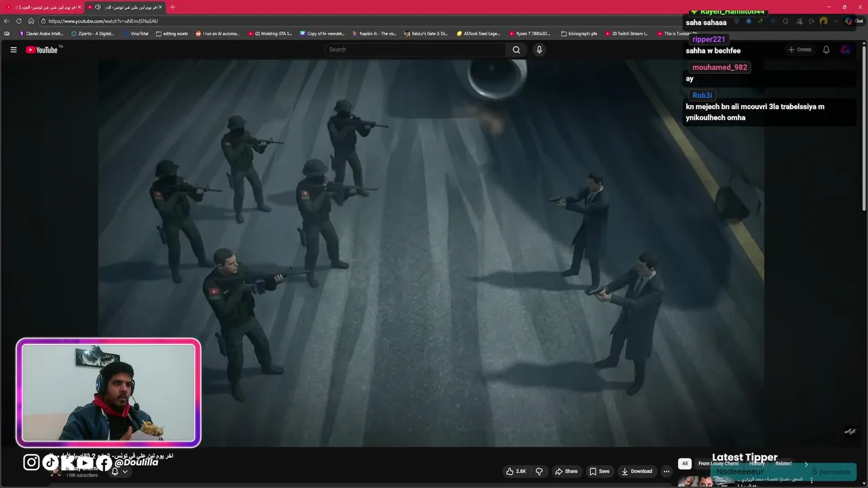Screen dimensions: 868x488
Task: Click the Facebook icon in overlay
Action: pyautogui.click(x=104, y=462)
